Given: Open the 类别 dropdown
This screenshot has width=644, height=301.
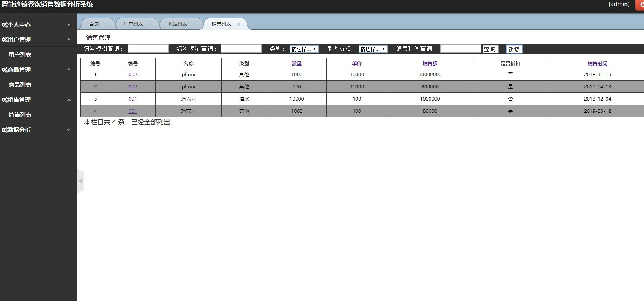Looking at the screenshot, I should [304, 49].
